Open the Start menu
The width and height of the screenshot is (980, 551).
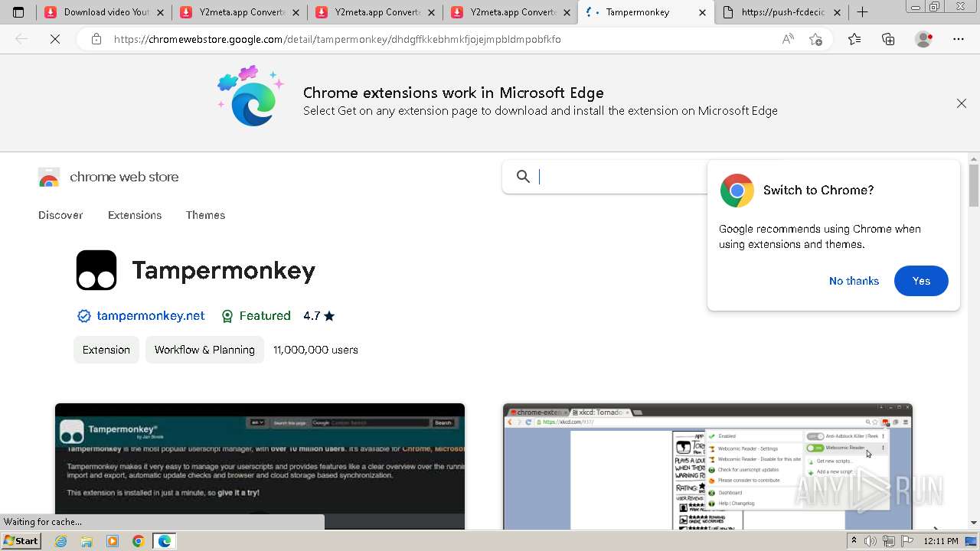(x=21, y=541)
